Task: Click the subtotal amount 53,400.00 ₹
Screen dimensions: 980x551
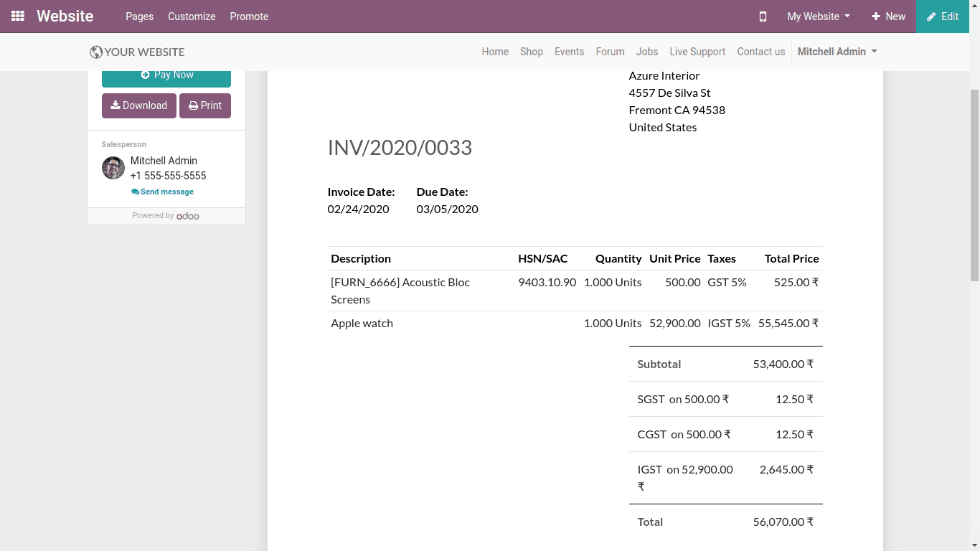Action: click(783, 364)
